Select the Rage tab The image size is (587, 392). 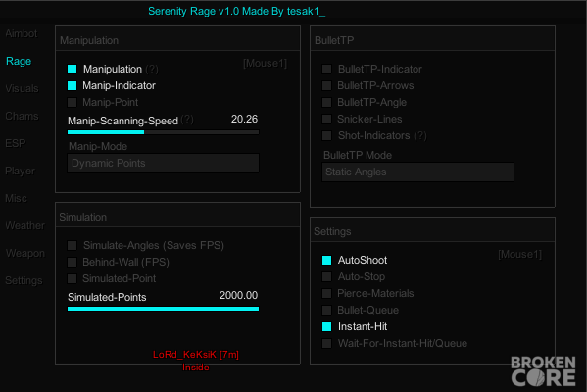click(19, 61)
